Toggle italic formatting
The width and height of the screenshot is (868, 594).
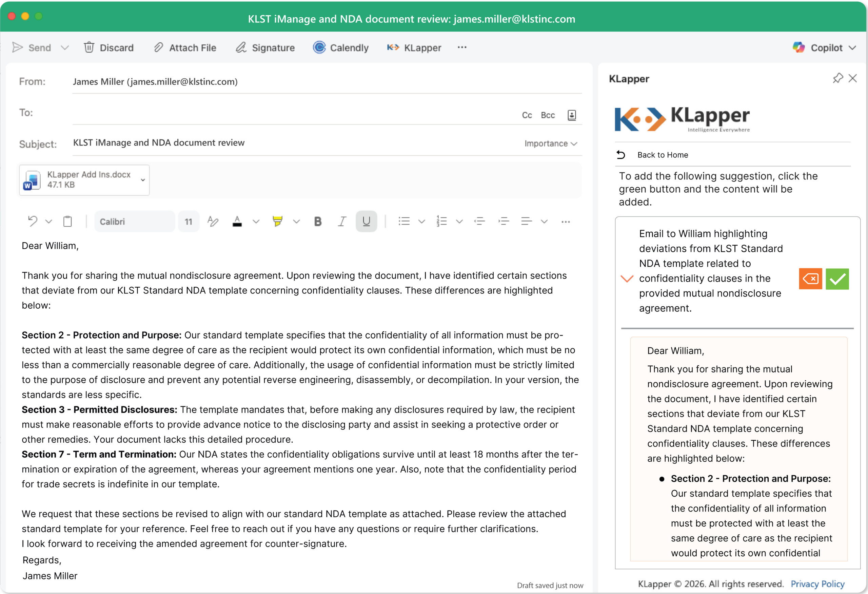click(342, 221)
